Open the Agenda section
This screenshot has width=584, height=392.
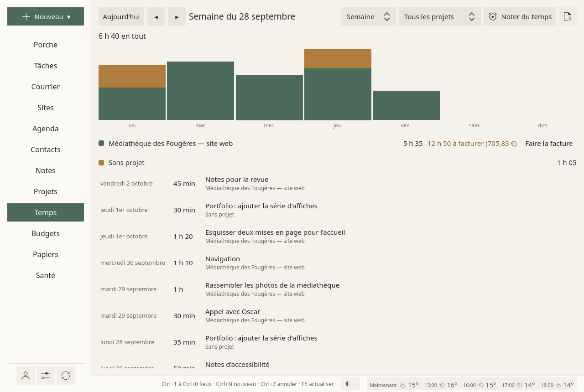coord(46,129)
